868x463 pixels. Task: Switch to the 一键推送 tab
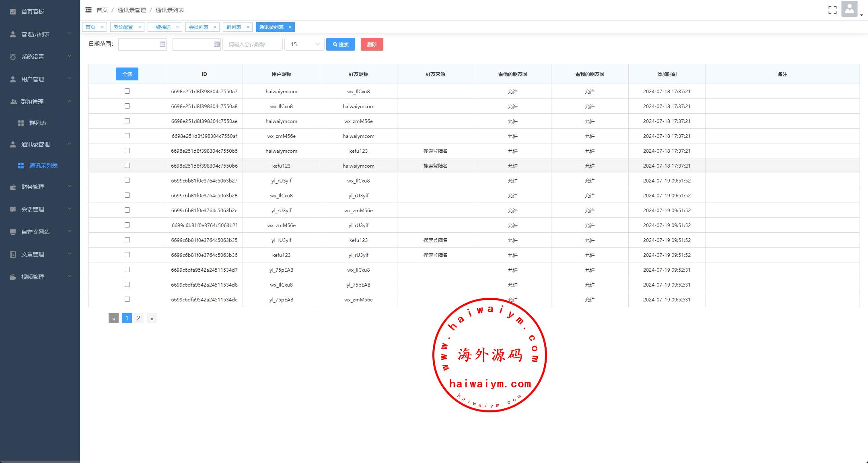coord(161,27)
